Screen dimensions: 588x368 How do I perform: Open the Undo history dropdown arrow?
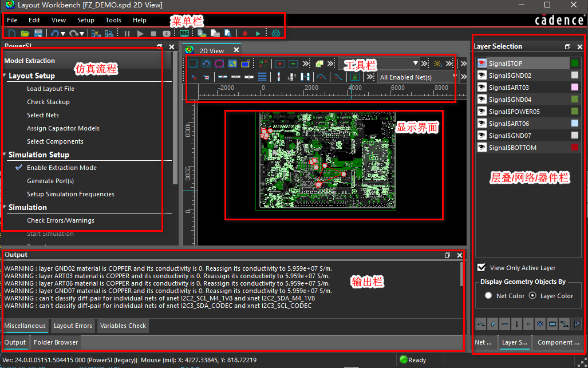(x=63, y=34)
